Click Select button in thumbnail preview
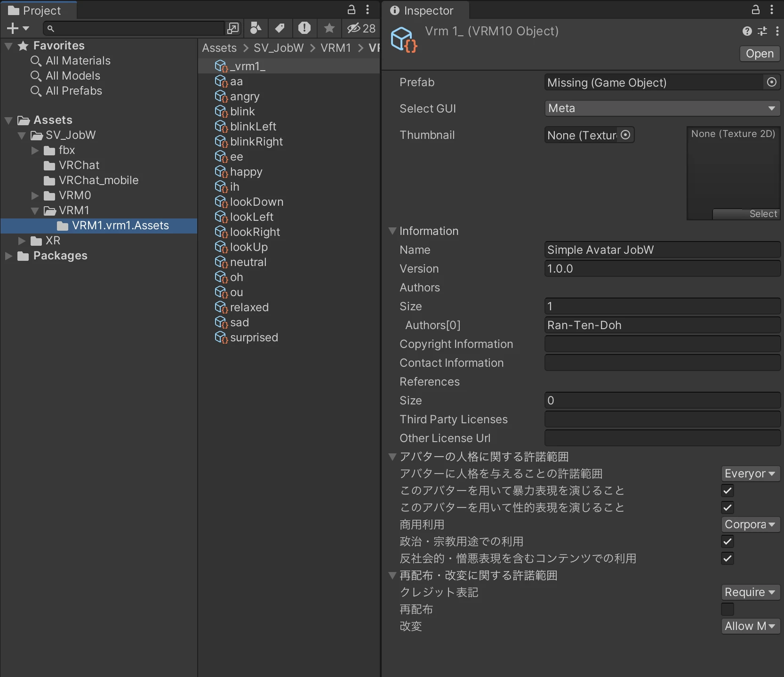Screen dimensions: 784x677 click(x=746, y=214)
